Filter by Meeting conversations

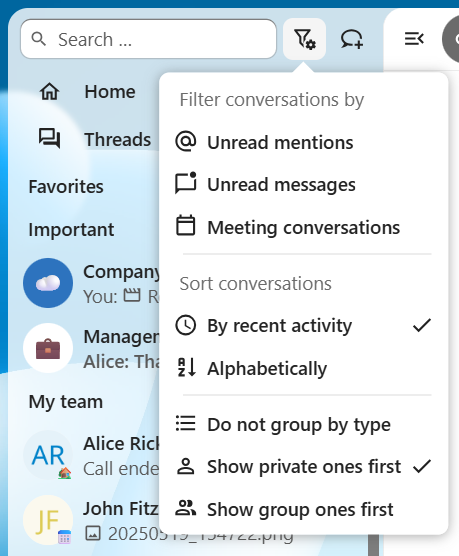pyautogui.click(x=304, y=227)
